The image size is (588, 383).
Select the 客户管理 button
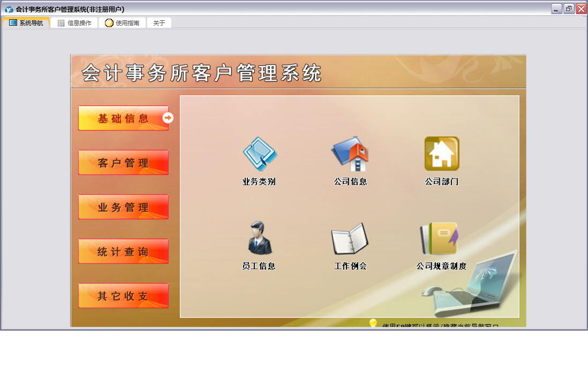(123, 163)
